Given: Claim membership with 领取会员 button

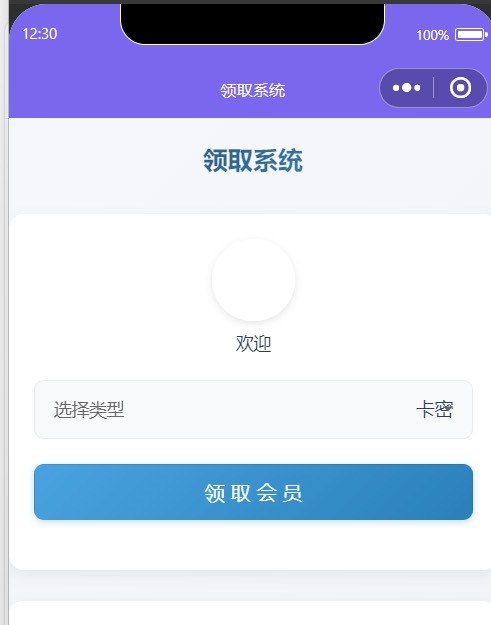Looking at the screenshot, I should click(253, 492).
